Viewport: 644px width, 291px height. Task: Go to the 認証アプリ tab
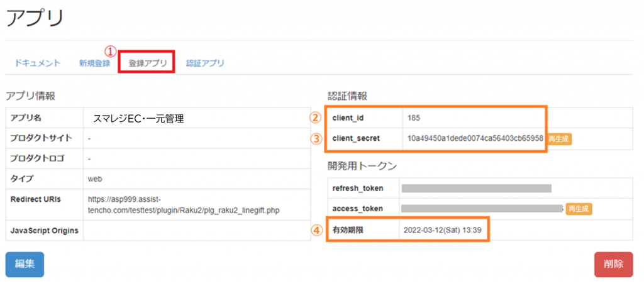205,63
